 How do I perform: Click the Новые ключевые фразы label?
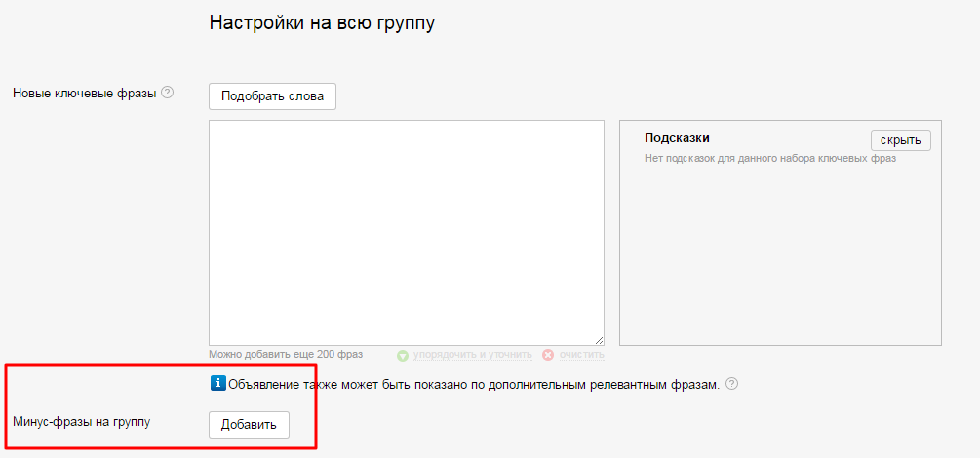tap(84, 94)
